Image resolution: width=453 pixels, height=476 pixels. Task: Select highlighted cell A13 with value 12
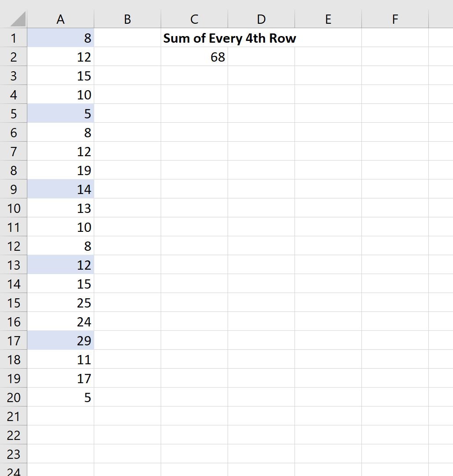60,265
